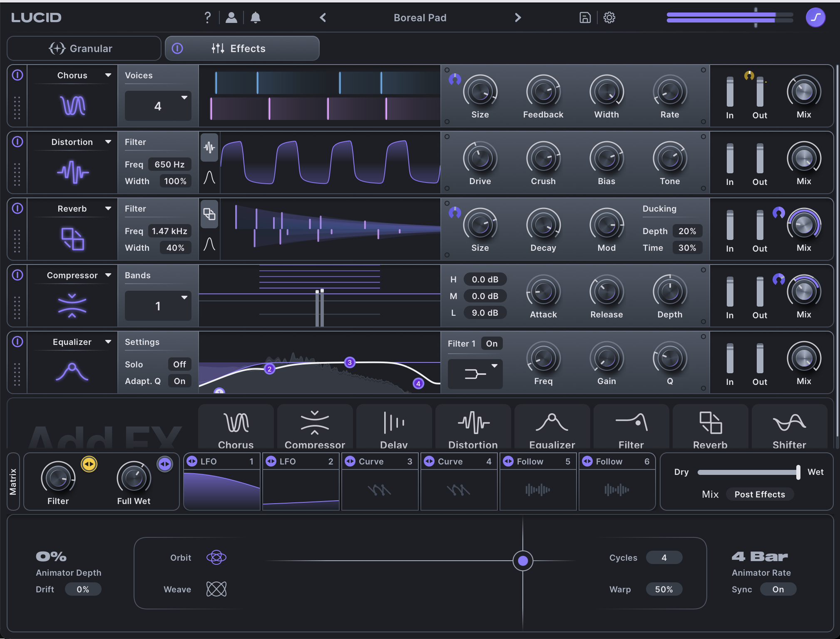Open the Compressor Bands count dropdown
Image resolution: width=840 pixels, height=639 pixels.
tap(158, 306)
